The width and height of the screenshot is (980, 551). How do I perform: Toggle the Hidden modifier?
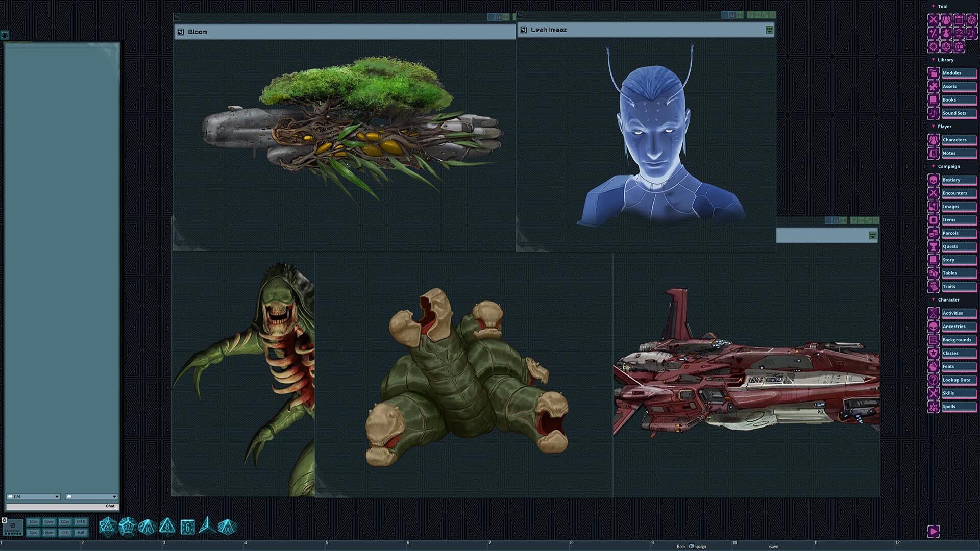(48, 532)
